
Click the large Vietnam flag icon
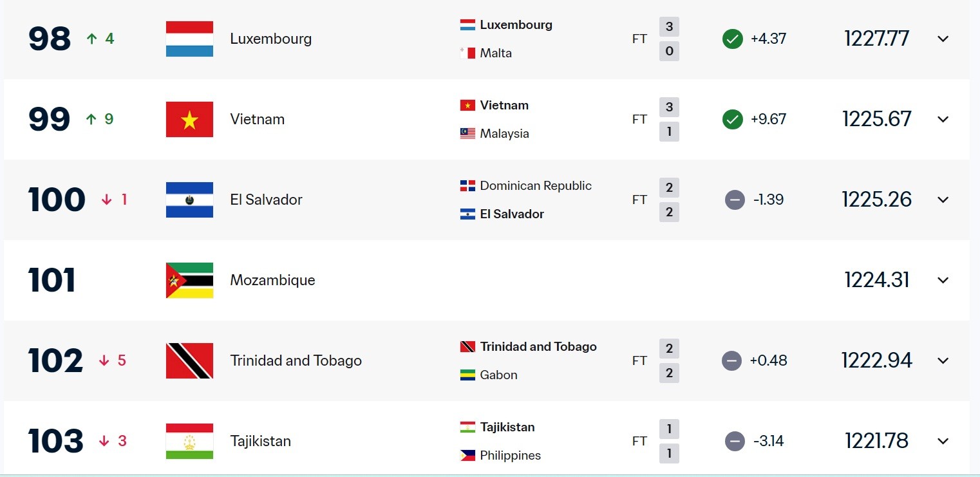coord(189,120)
